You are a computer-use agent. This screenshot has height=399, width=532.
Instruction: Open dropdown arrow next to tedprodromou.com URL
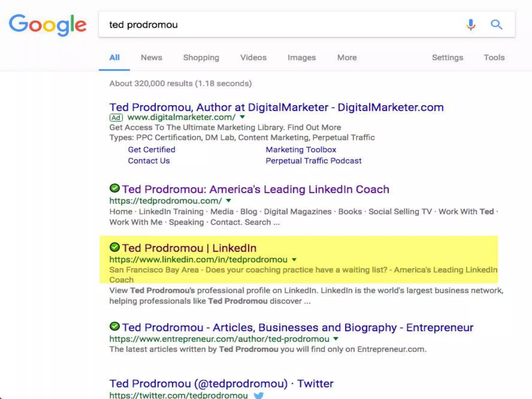pyautogui.click(x=229, y=201)
